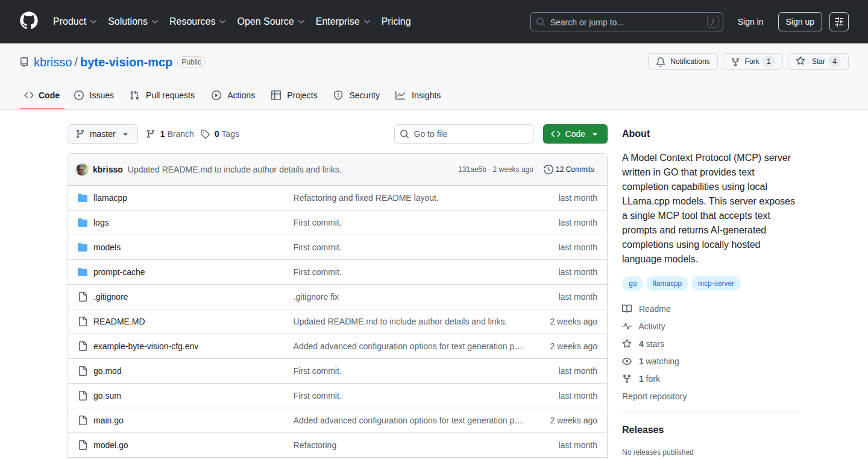Click the Report repository link

point(655,396)
